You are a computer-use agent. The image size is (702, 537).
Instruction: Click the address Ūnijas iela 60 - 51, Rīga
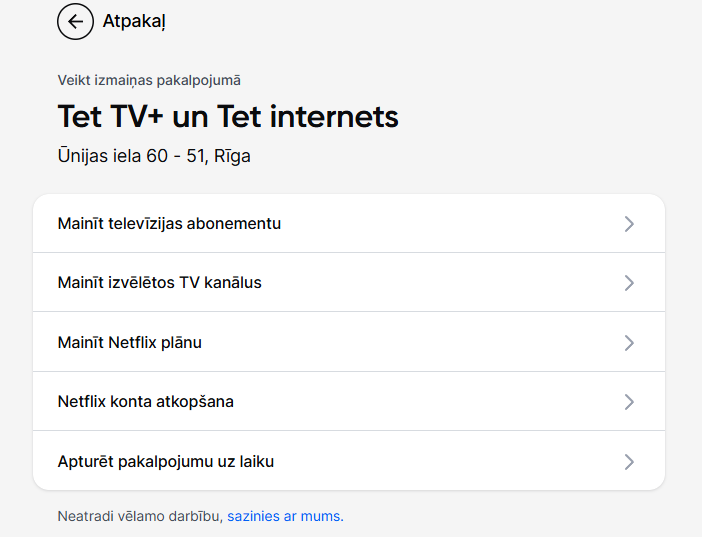(x=154, y=156)
